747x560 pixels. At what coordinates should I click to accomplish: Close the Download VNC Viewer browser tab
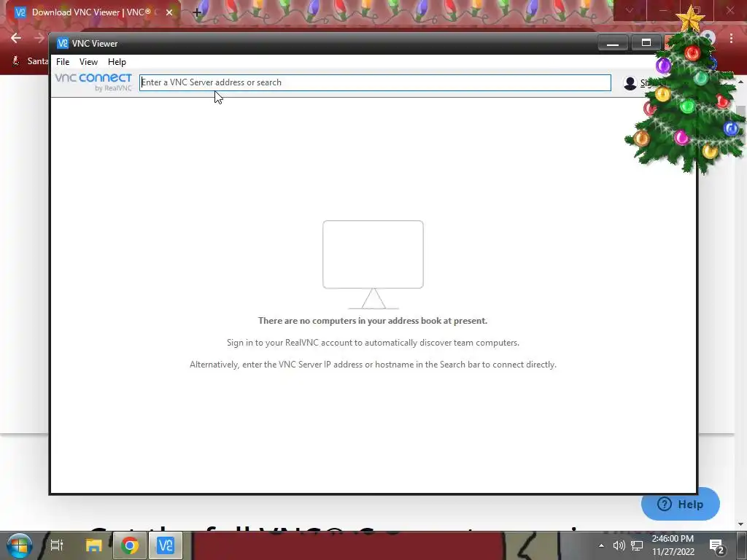tap(169, 12)
